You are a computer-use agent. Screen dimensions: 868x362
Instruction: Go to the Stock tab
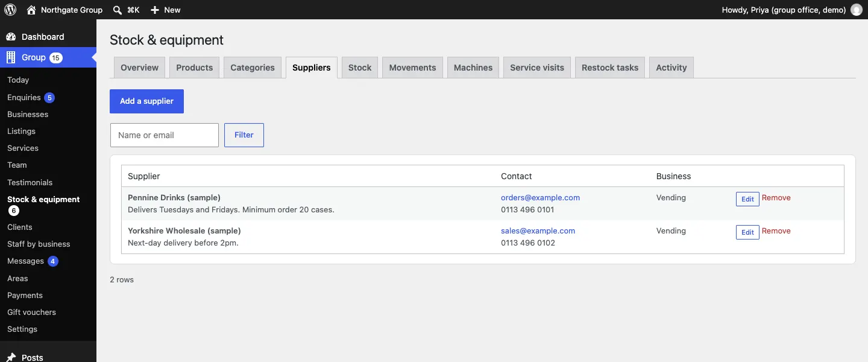(x=360, y=68)
